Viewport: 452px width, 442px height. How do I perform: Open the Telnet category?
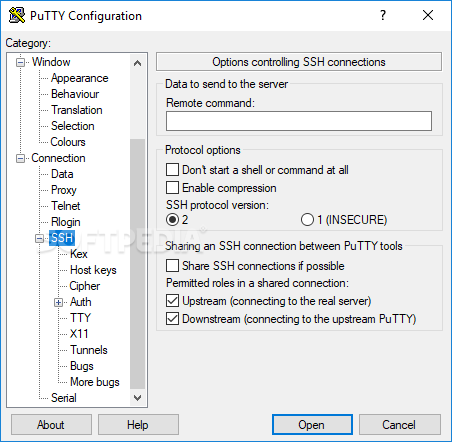(65, 206)
